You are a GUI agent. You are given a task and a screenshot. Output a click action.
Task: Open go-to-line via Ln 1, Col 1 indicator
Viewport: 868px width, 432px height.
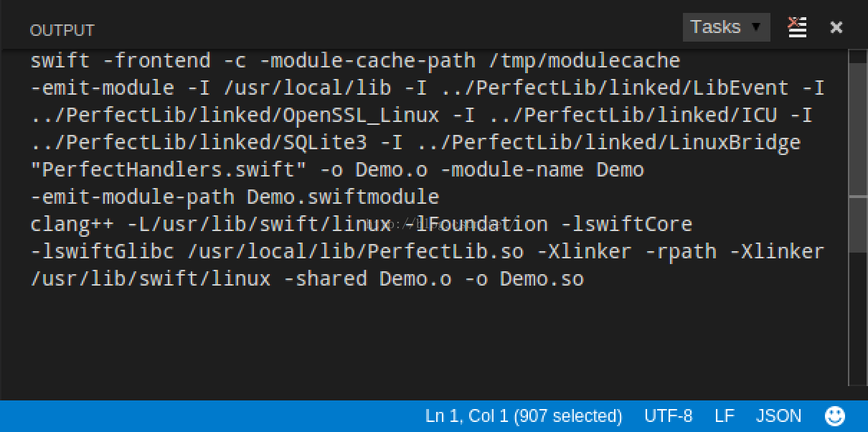click(x=524, y=415)
